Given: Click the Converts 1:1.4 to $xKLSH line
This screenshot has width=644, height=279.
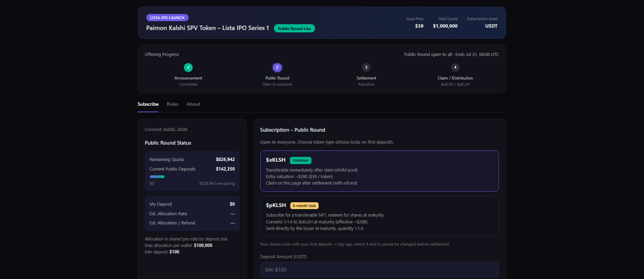Looking at the screenshot, I should click(x=317, y=222).
